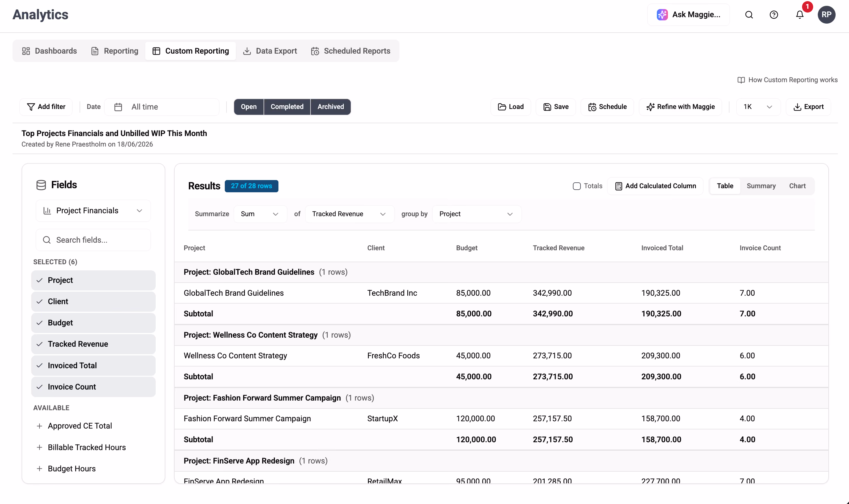Open the 1K row limit dropdown
The height and width of the screenshot is (504, 849).
pyautogui.click(x=758, y=107)
